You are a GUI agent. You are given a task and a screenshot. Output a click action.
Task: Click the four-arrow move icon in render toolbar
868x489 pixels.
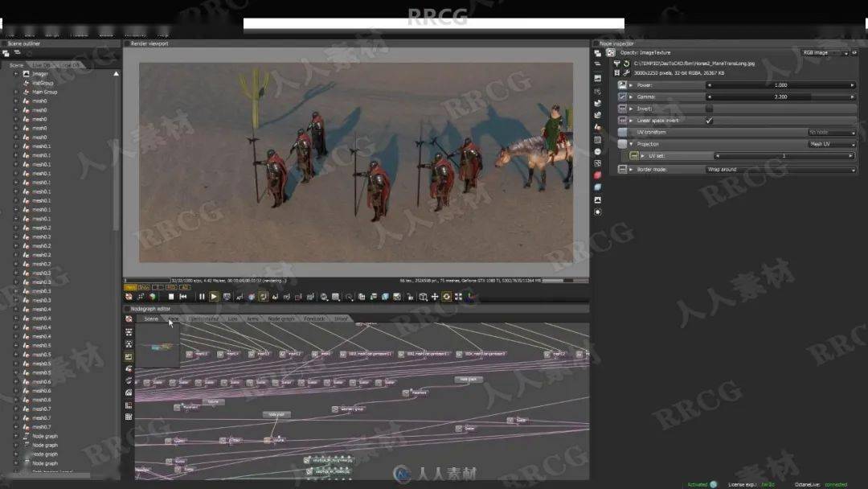click(x=435, y=297)
